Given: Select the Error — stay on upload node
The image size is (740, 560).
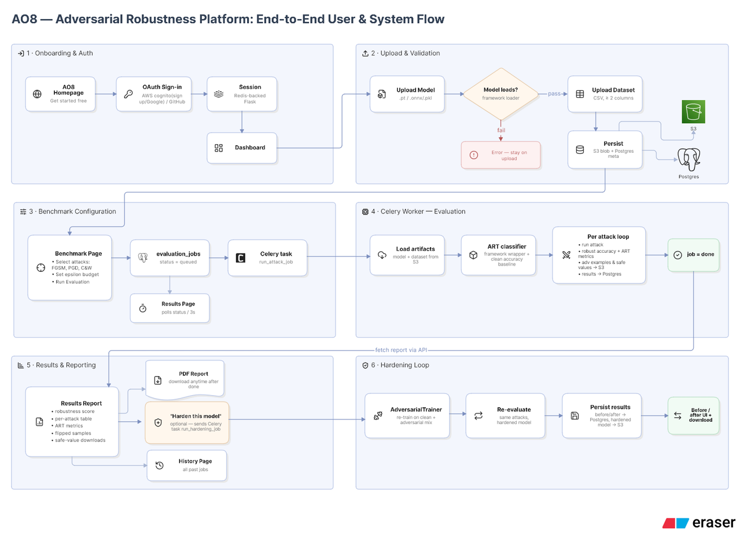Looking at the screenshot, I should pos(500,155).
